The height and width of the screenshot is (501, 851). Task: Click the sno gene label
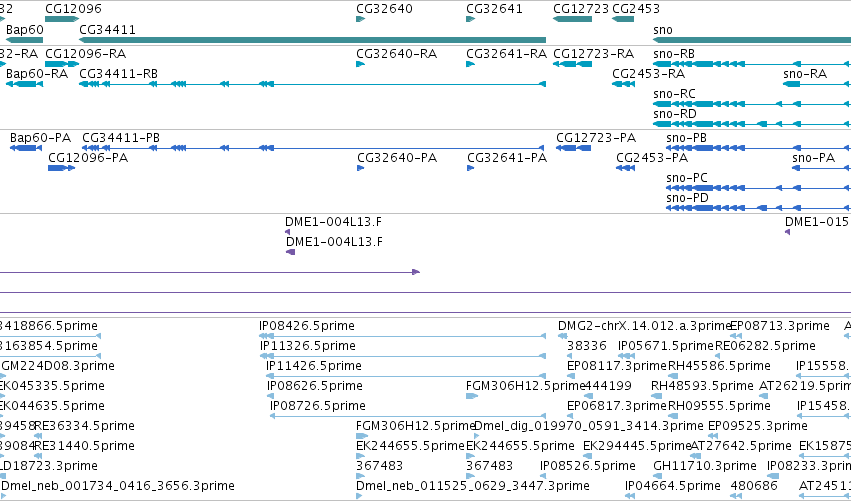663,29
